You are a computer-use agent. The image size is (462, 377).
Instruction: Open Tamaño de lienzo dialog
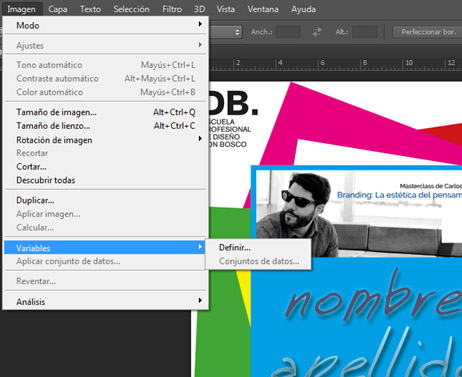pos(106,126)
